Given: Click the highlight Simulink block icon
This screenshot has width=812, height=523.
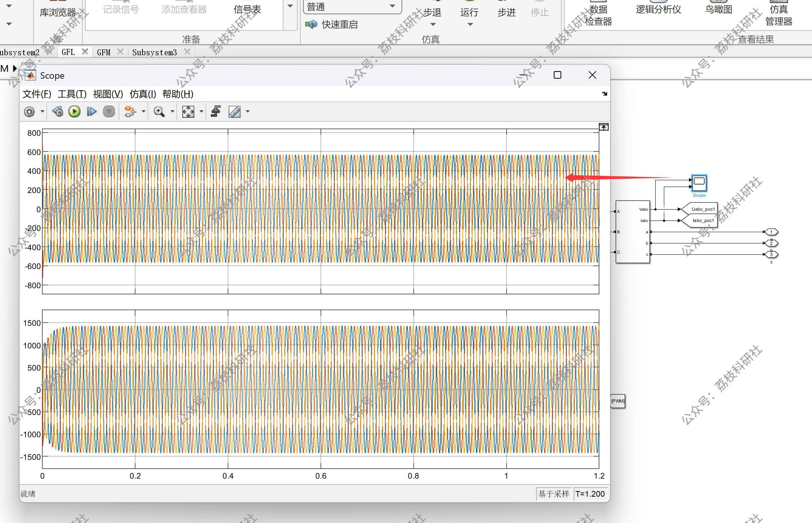Looking at the screenshot, I should click(130, 111).
